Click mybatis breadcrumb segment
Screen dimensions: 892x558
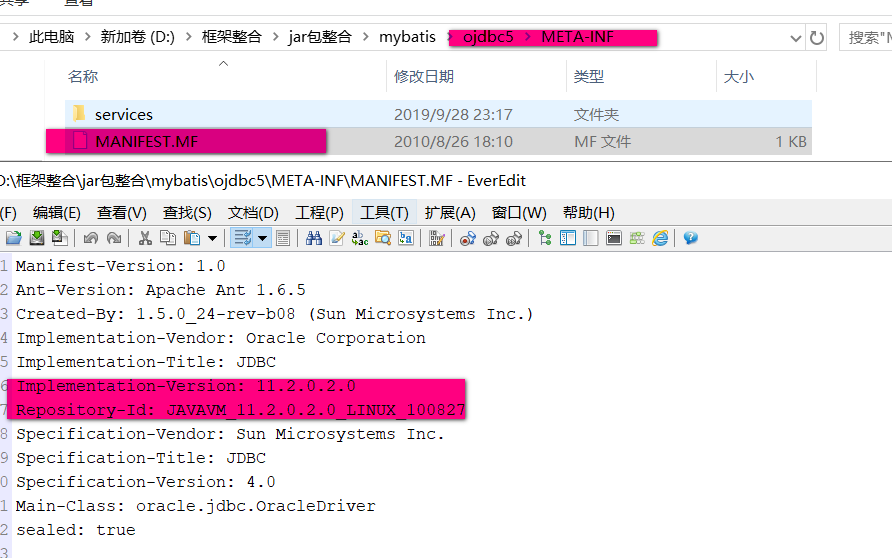(407, 37)
